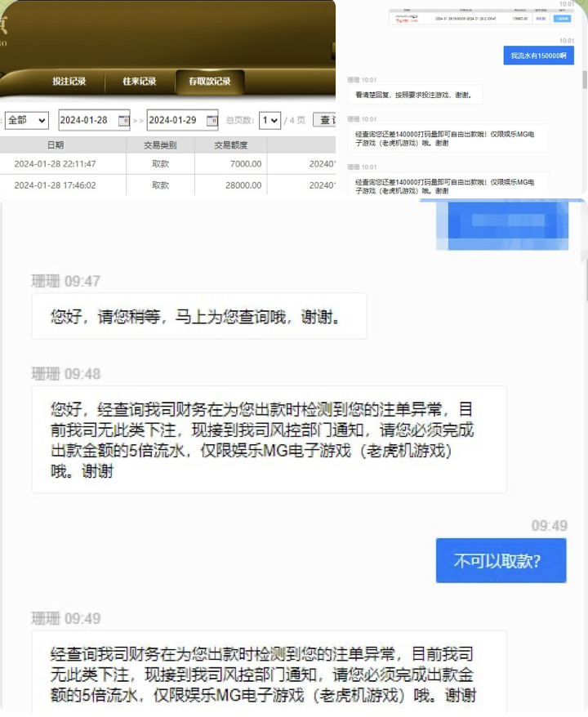Switch to the 投注记录 tab
Viewport: 588px width, 717px height.
click(69, 82)
